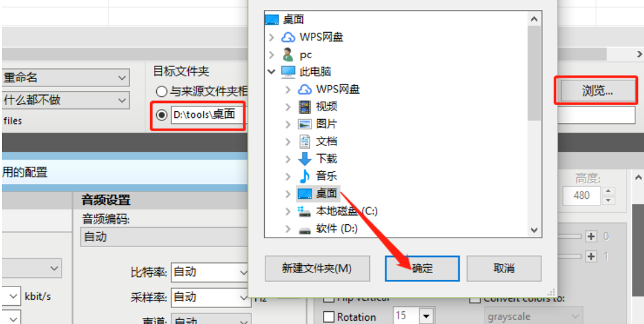Select the 本地磁盘 (C:) drive icon
The image size is (644, 324).
(x=305, y=212)
